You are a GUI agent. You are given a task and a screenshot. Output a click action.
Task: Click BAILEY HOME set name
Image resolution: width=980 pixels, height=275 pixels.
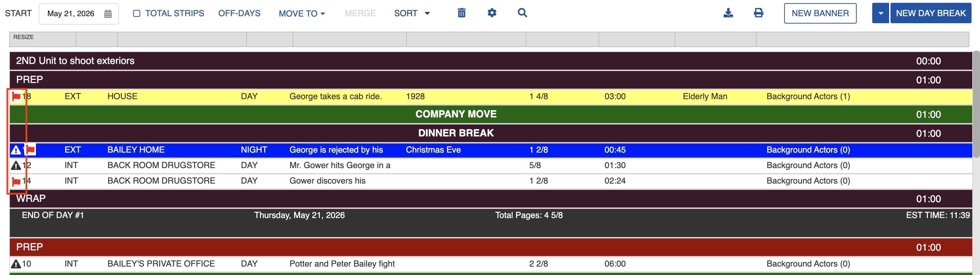click(x=136, y=150)
